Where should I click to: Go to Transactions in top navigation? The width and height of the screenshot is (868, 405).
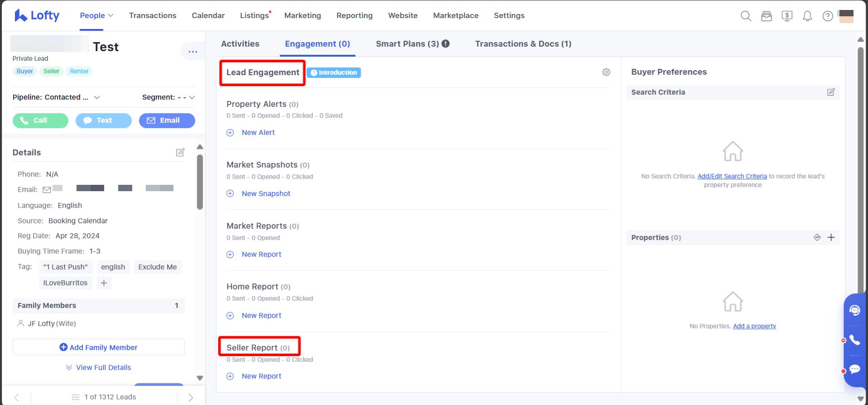point(153,15)
